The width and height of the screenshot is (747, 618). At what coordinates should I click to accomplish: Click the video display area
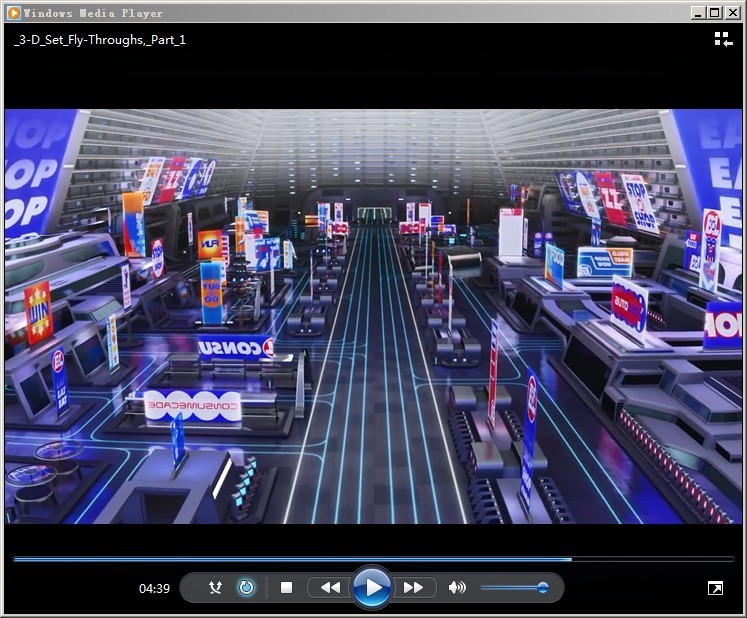374,316
